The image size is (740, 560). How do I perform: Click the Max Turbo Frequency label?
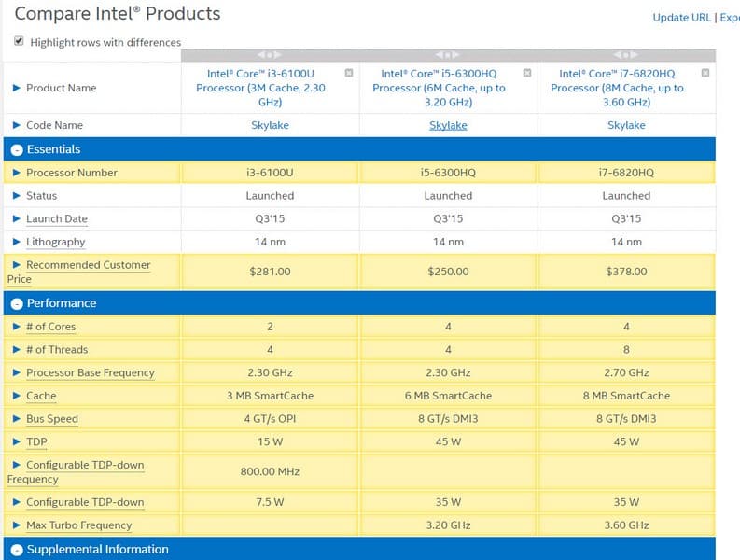pyautogui.click(x=78, y=525)
